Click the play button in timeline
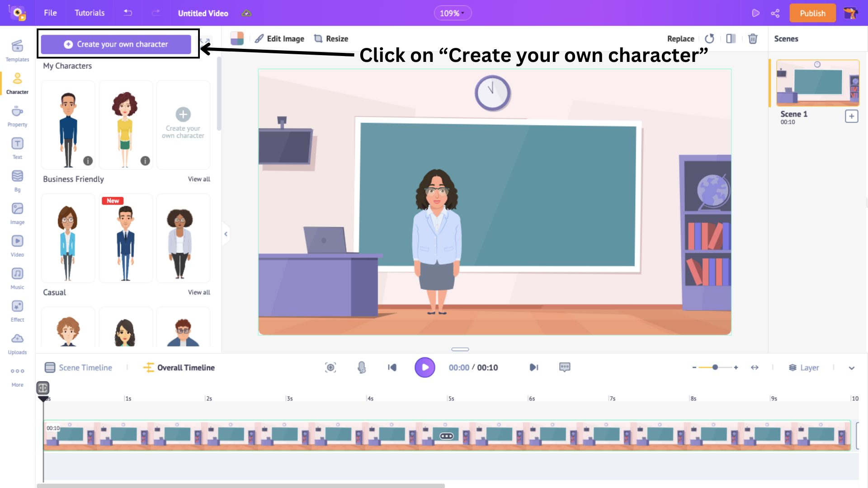Image resolution: width=868 pixels, height=488 pixels. pos(426,367)
